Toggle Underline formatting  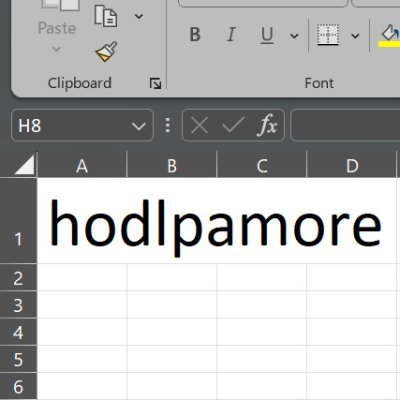[x=267, y=35]
